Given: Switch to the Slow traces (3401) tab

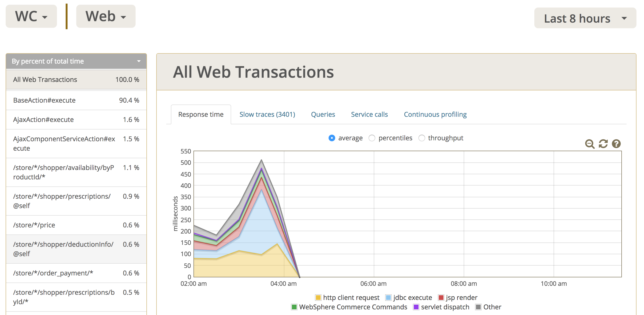Looking at the screenshot, I should [x=267, y=114].
